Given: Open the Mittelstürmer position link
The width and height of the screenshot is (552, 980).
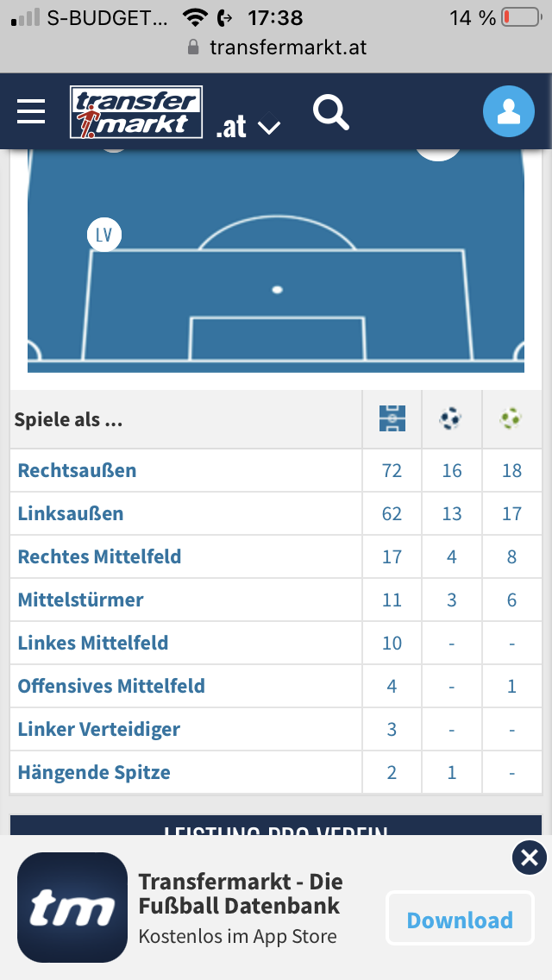Looking at the screenshot, I should tap(80, 600).
